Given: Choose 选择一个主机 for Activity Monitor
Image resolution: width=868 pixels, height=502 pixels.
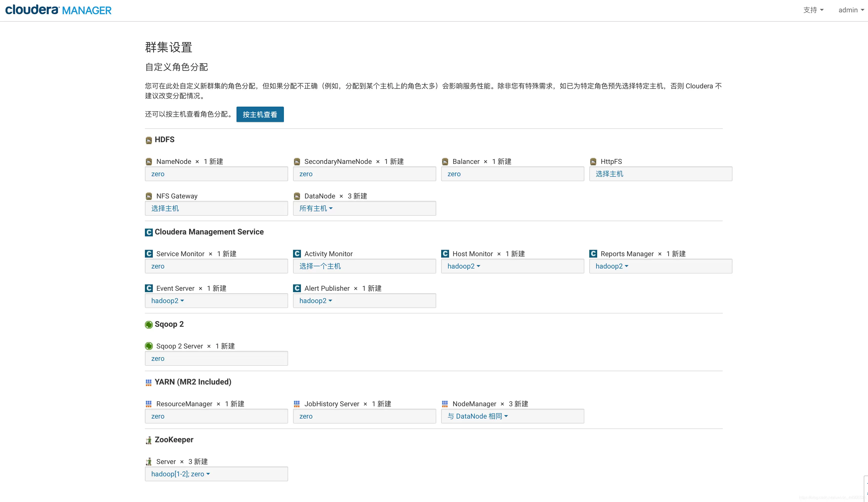Looking at the screenshot, I should click(x=320, y=267).
